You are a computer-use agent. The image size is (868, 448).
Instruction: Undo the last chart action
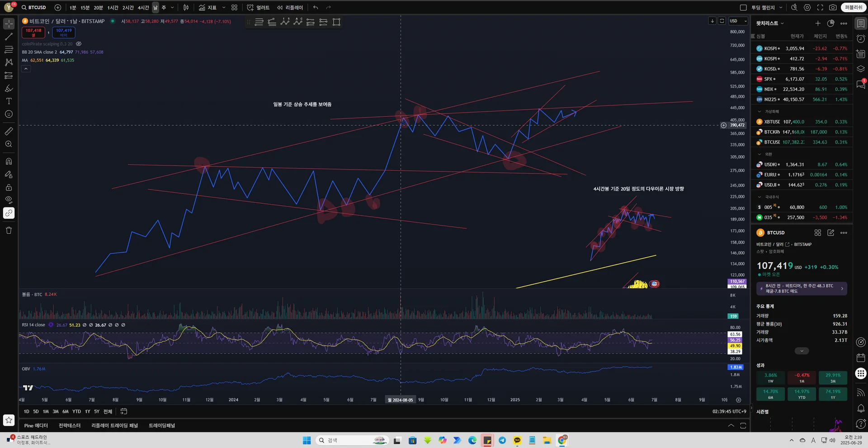316,8
